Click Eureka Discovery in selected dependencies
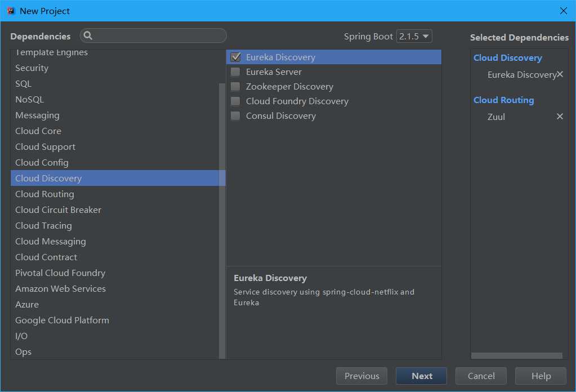Image resolution: width=576 pixels, height=392 pixels. (521, 74)
